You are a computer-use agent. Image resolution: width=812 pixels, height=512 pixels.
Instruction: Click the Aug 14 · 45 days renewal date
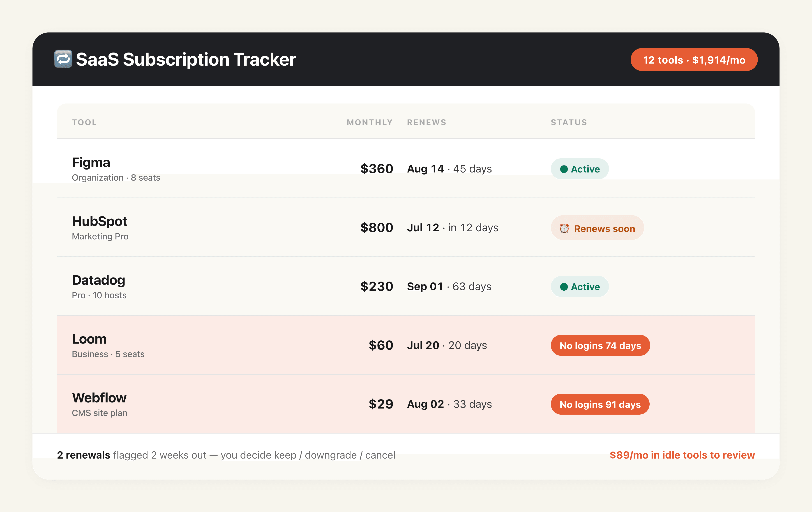(449, 169)
